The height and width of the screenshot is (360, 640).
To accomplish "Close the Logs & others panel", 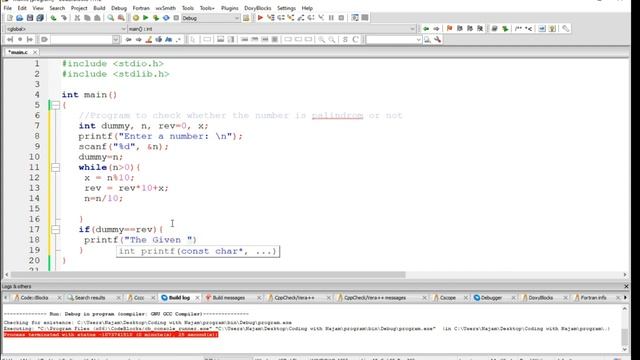I will [x=626, y=287].
